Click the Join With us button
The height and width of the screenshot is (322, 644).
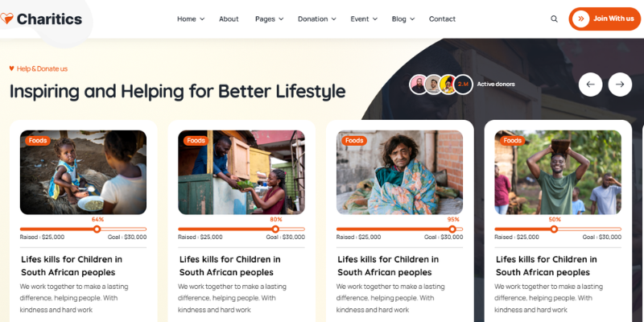605,19
